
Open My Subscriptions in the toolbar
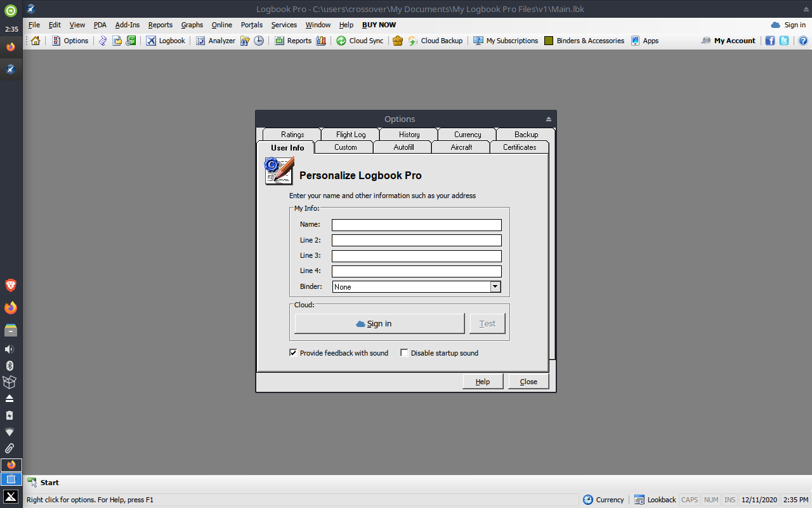506,41
